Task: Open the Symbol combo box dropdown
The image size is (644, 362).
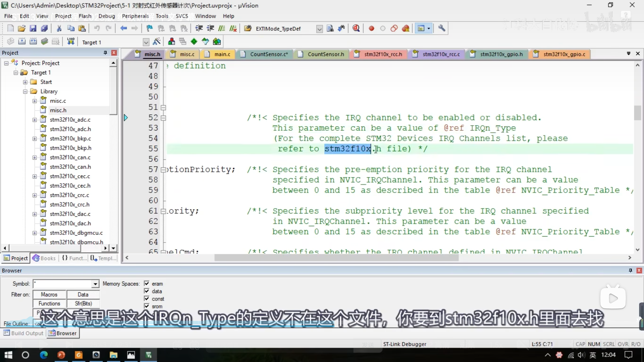Action: (95, 284)
